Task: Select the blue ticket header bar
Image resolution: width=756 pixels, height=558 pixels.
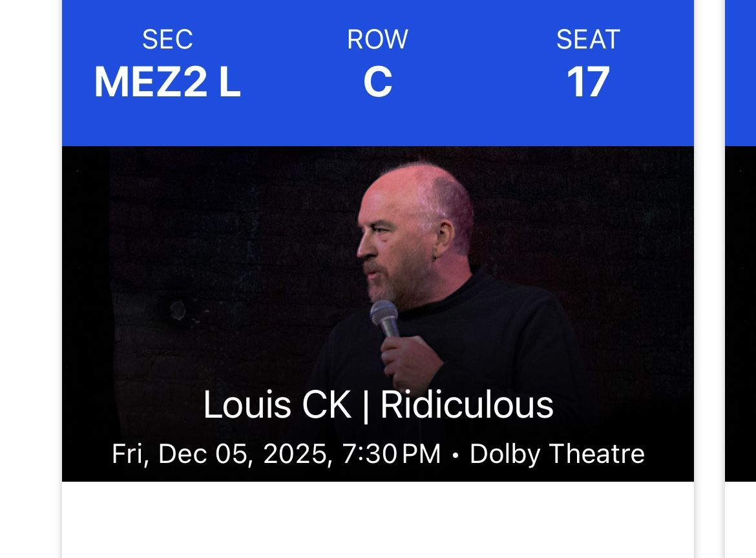Action: pyautogui.click(x=377, y=72)
